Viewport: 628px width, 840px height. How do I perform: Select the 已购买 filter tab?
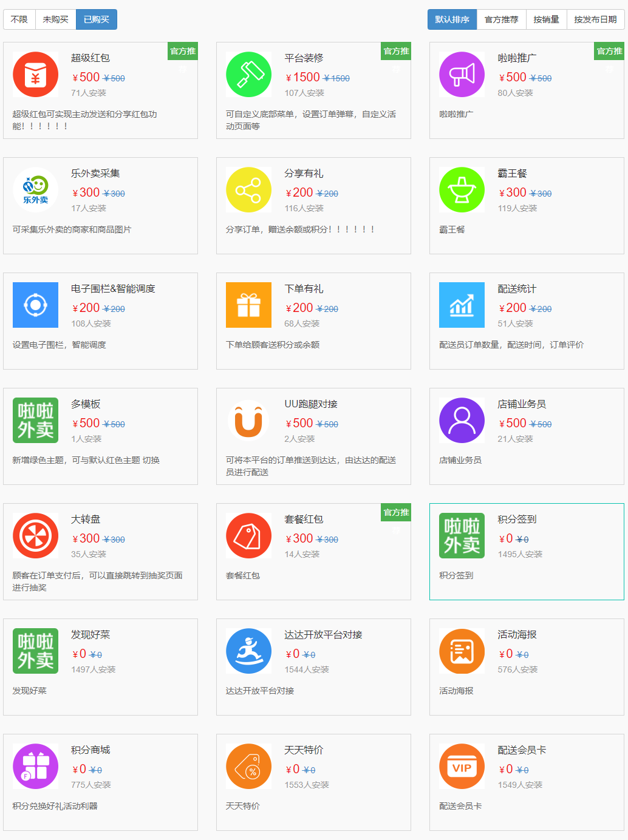pyautogui.click(x=96, y=19)
